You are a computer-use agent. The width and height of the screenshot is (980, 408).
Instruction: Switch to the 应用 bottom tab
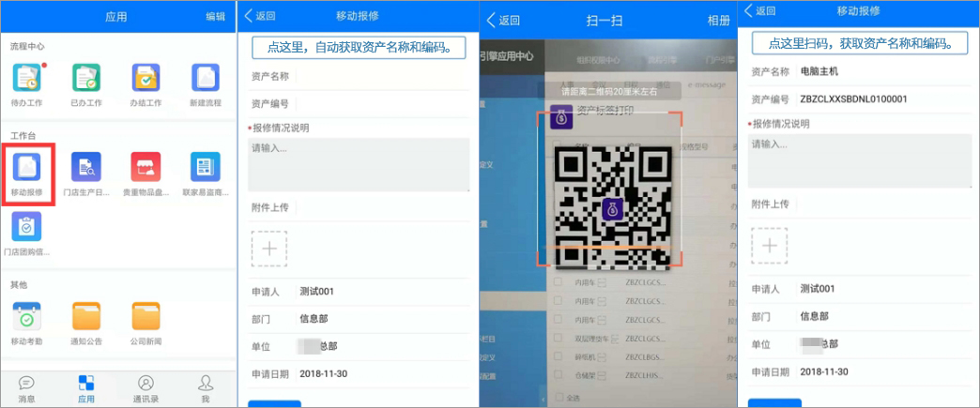click(86, 388)
